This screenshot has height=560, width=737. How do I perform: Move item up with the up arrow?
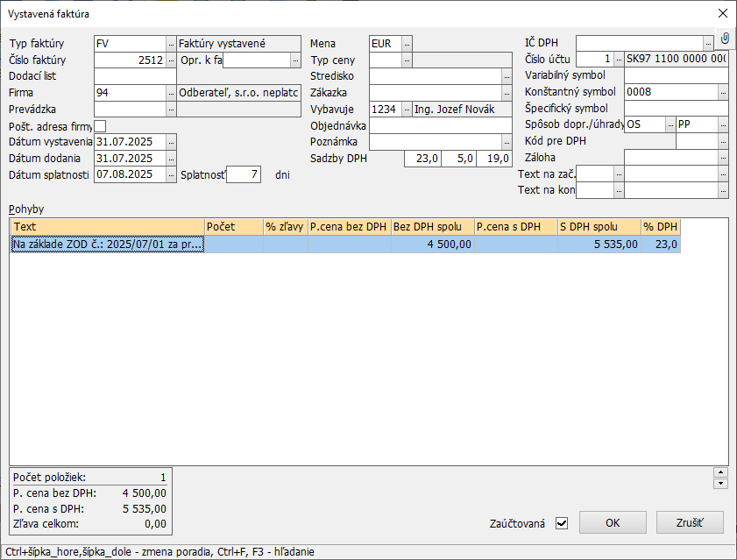coord(721,472)
